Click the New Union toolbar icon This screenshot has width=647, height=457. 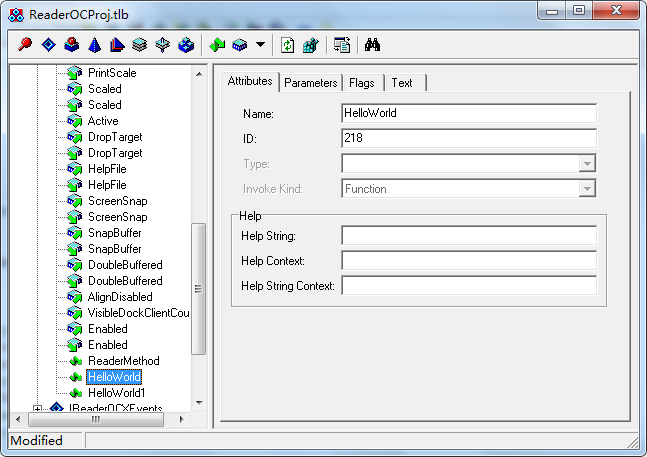click(x=163, y=45)
